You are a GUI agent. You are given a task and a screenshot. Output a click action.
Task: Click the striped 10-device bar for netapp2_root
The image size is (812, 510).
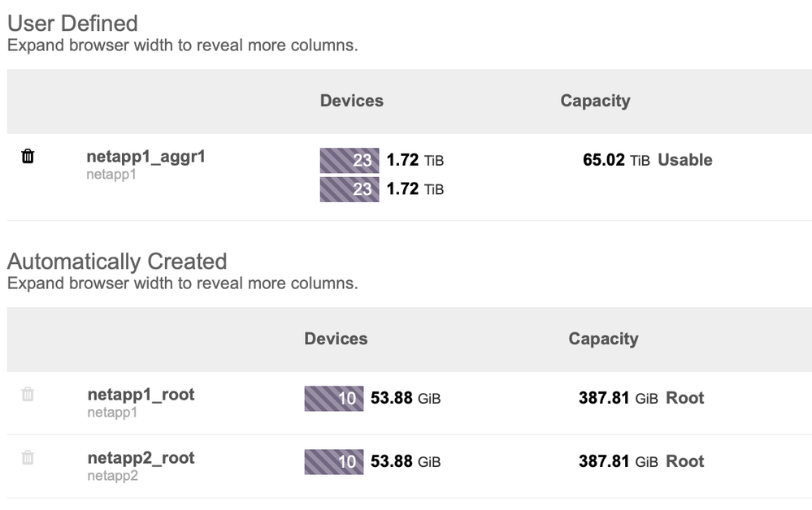(x=334, y=461)
